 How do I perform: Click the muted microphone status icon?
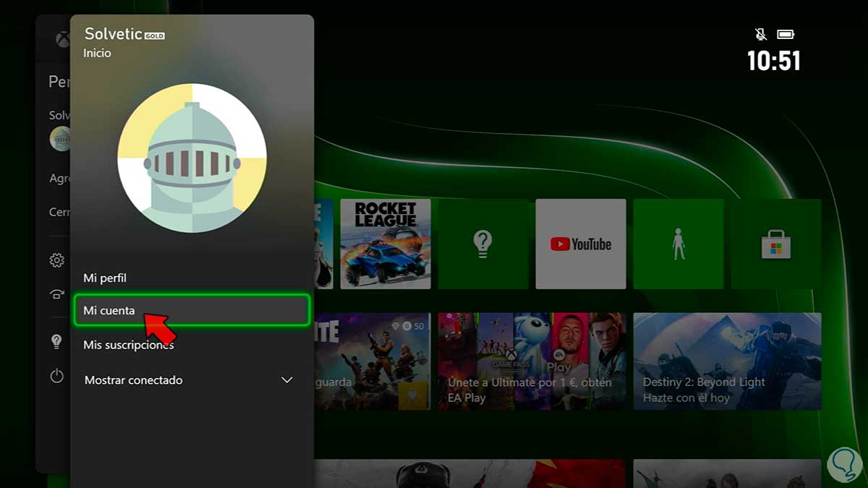click(x=759, y=33)
